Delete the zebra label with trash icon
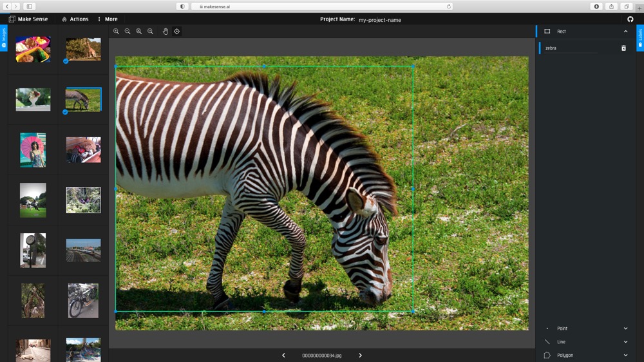This screenshot has width=644, height=362. click(x=623, y=48)
